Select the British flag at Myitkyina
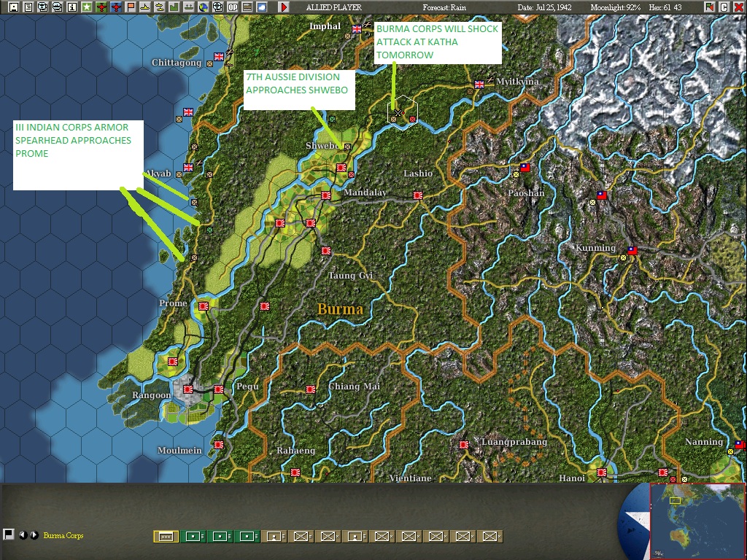The width and height of the screenshot is (747, 560). (479, 85)
